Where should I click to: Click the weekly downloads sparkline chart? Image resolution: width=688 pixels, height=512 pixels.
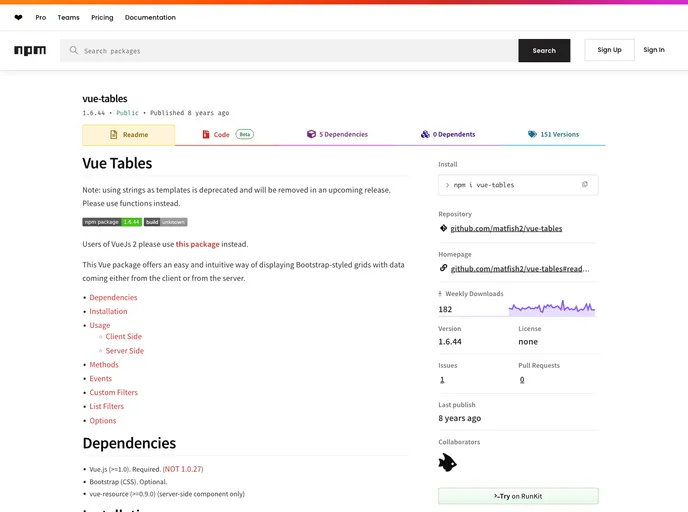pyautogui.click(x=552, y=308)
